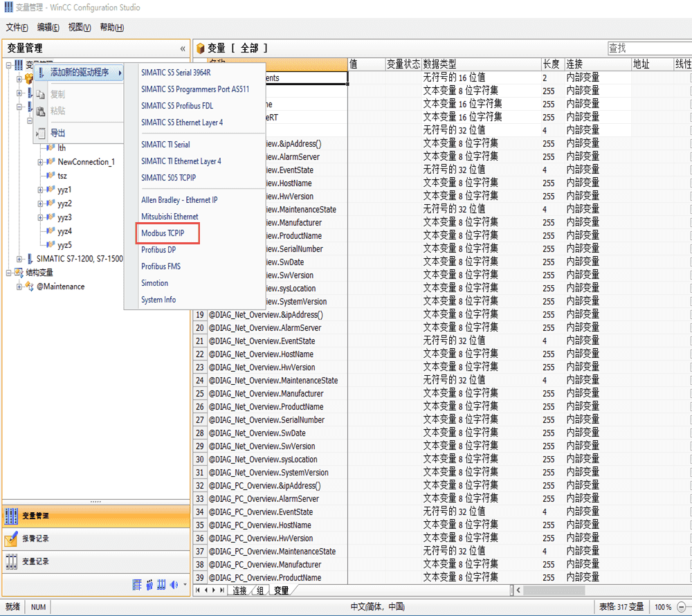Open 报警记录 via its envelope icon
This screenshot has width=692, height=616.
click(x=11, y=538)
